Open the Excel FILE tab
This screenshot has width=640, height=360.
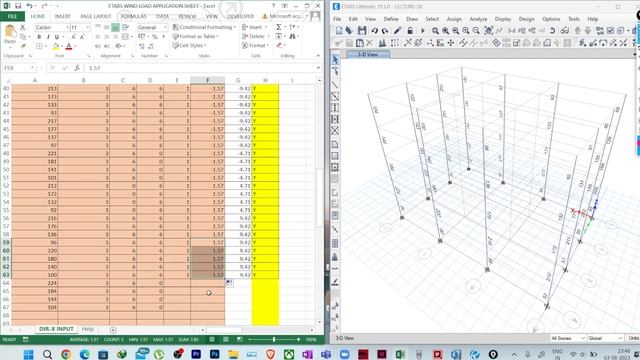coord(12,16)
